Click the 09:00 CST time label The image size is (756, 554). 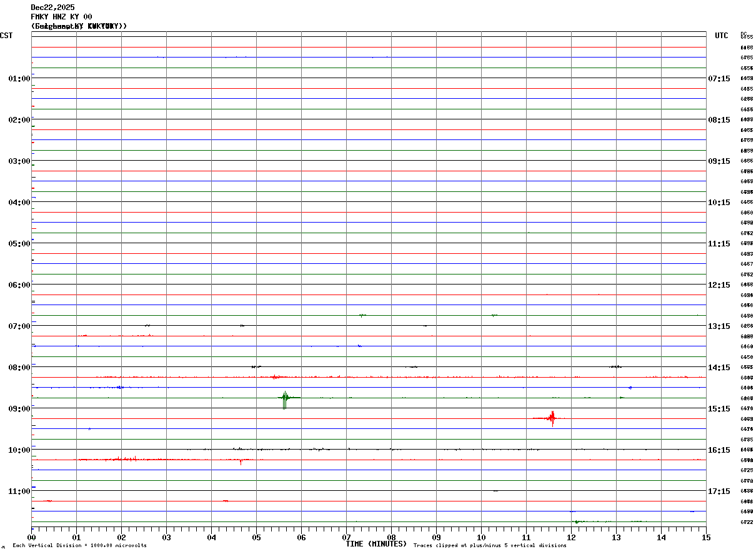pos(19,408)
